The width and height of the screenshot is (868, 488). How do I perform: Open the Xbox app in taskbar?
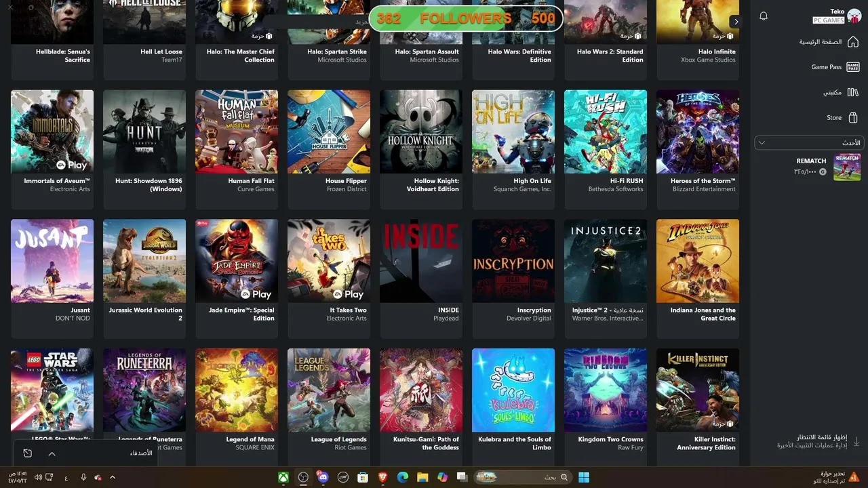point(283,477)
